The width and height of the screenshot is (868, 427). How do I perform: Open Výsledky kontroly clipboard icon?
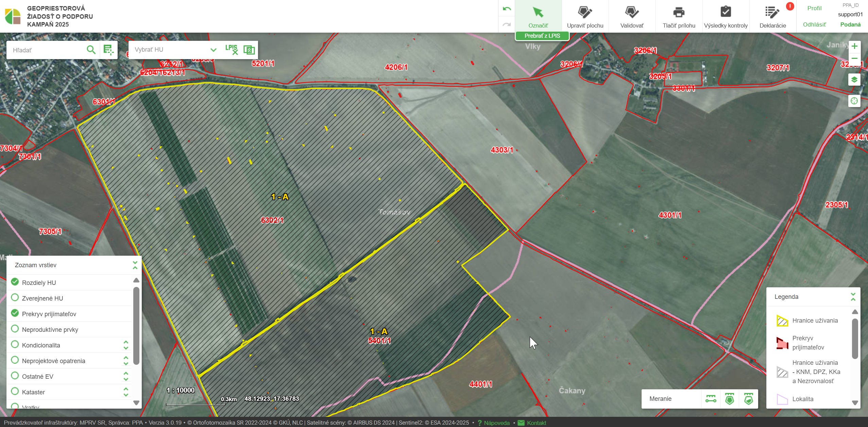coord(726,13)
